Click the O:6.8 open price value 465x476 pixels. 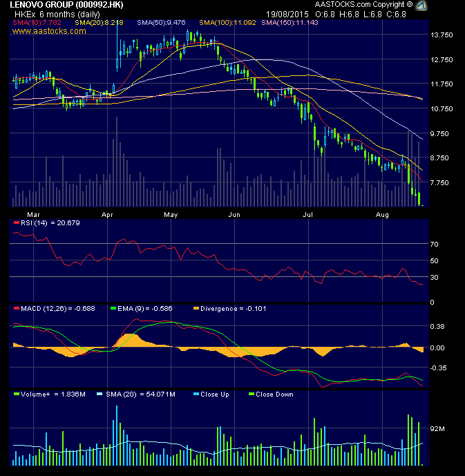[x=325, y=15]
